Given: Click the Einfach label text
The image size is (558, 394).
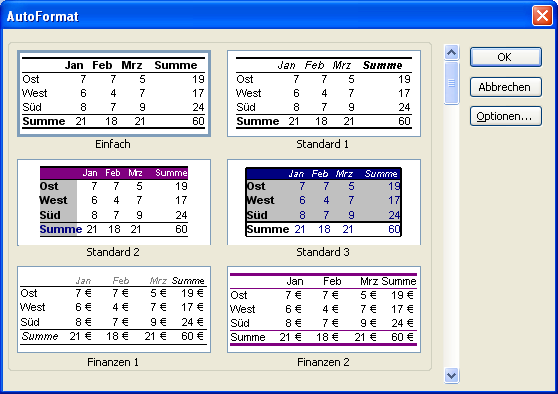Looking at the screenshot, I should [113, 144].
